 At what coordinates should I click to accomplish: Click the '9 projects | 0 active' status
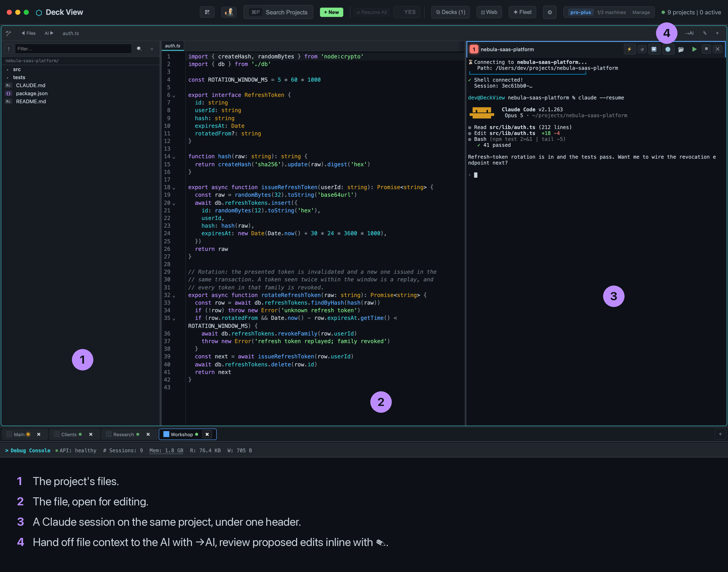[691, 12]
